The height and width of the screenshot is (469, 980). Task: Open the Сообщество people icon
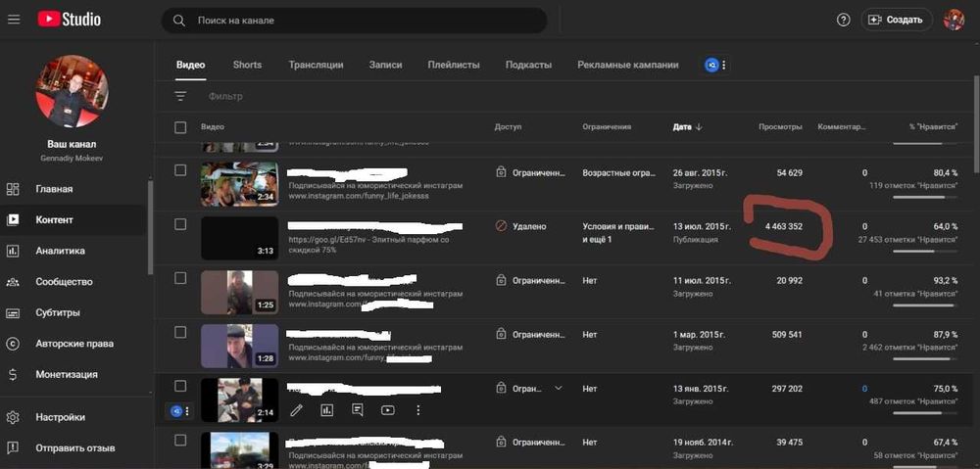coord(13,282)
